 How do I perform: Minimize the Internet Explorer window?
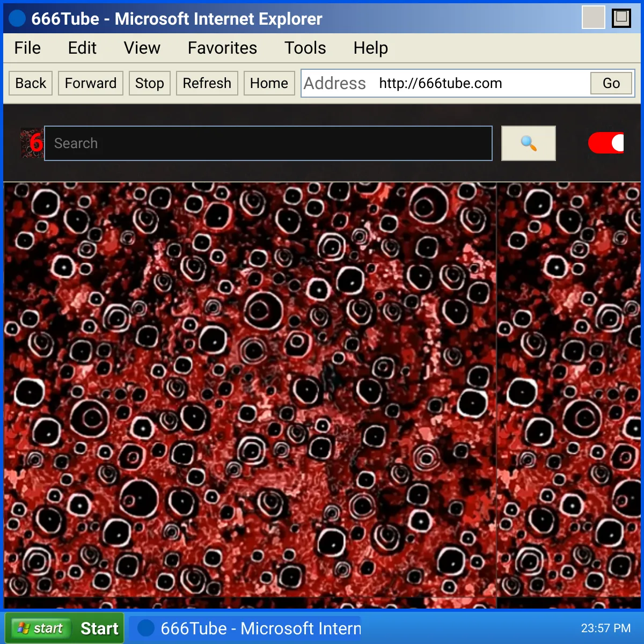pos(594,18)
